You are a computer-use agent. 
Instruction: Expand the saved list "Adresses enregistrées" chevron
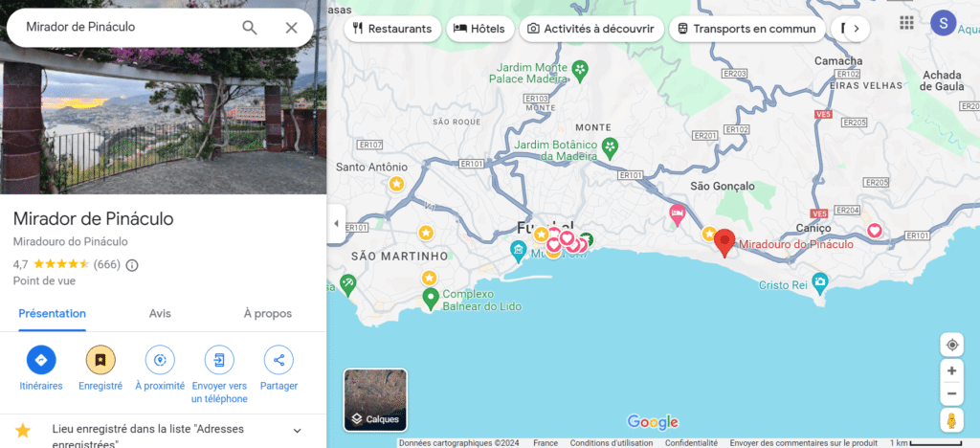[298, 431]
